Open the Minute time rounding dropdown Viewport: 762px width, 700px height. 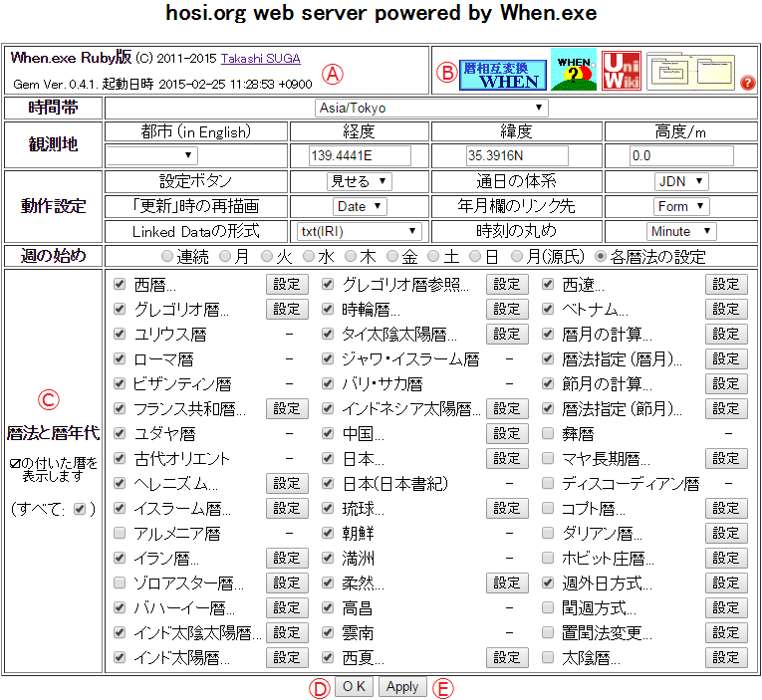pyautogui.click(x=681, y=231)
